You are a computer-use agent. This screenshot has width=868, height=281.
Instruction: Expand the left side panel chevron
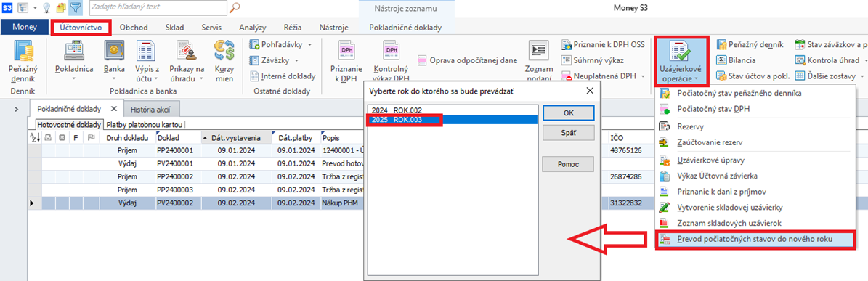pyautogui.click(x=15, y=110)
